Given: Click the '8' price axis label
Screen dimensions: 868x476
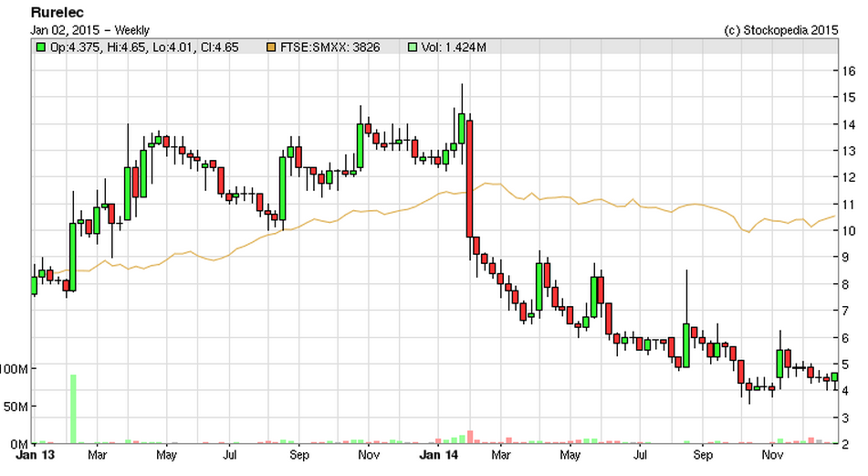Looking at the screenshot, I should click(845, 284).
